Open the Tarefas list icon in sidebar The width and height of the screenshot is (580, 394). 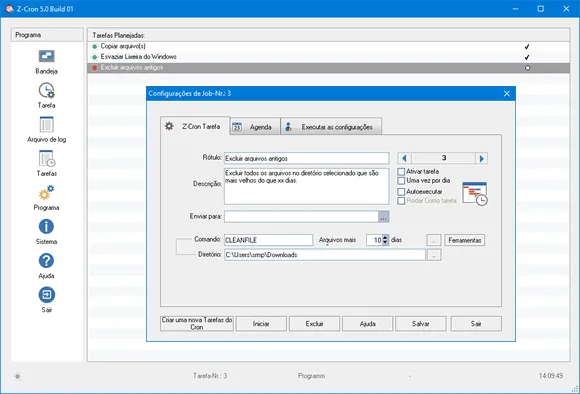point(46,158)
